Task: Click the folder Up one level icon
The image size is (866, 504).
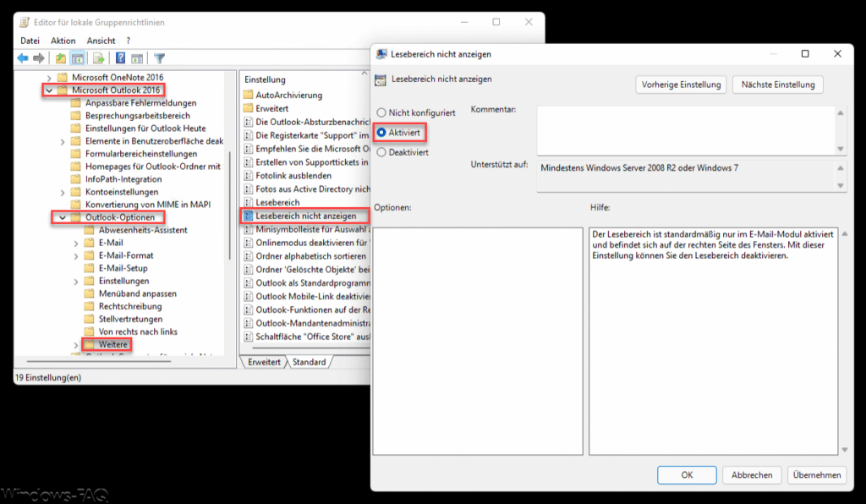Action: [61, 58]
